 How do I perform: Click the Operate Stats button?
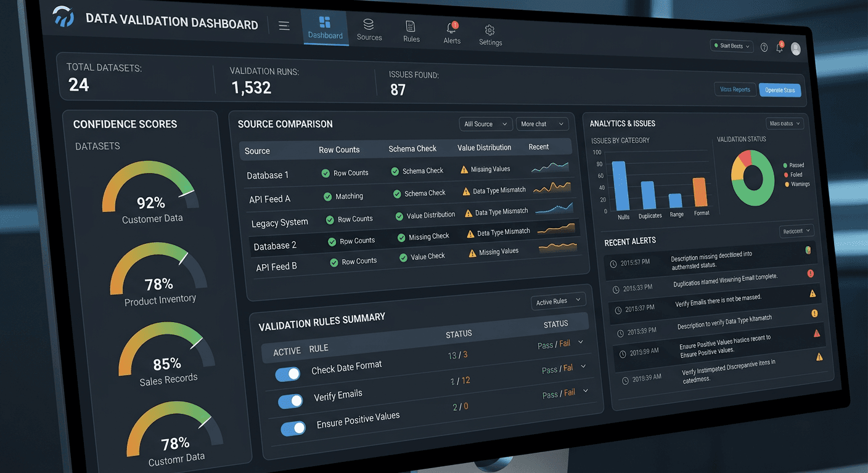(x=780, y=90)
